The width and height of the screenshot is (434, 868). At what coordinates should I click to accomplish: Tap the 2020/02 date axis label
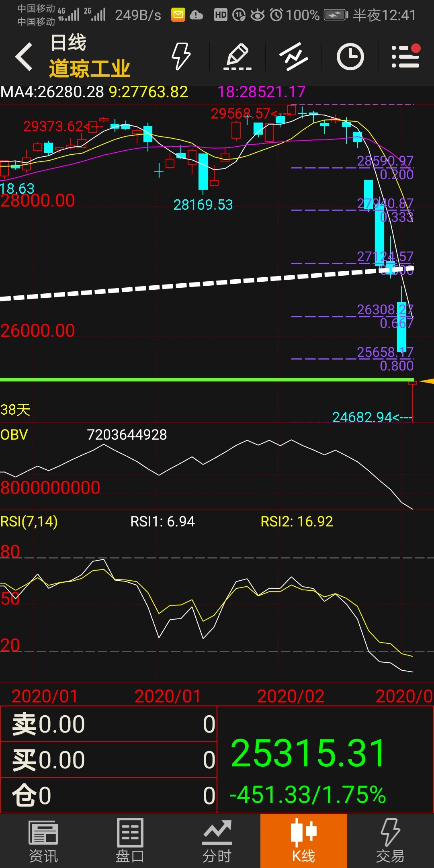click(291, 696)
